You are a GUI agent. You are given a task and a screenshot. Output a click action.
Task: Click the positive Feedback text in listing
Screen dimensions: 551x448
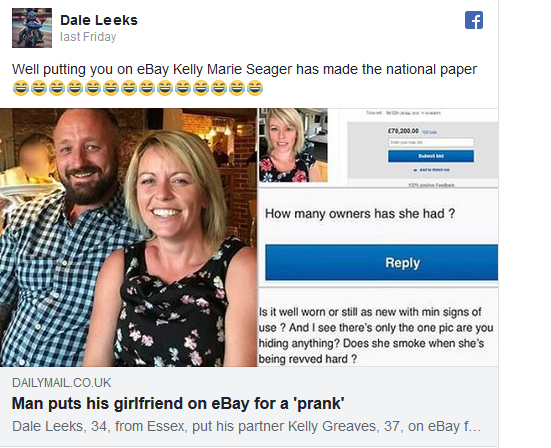point(431,185)
